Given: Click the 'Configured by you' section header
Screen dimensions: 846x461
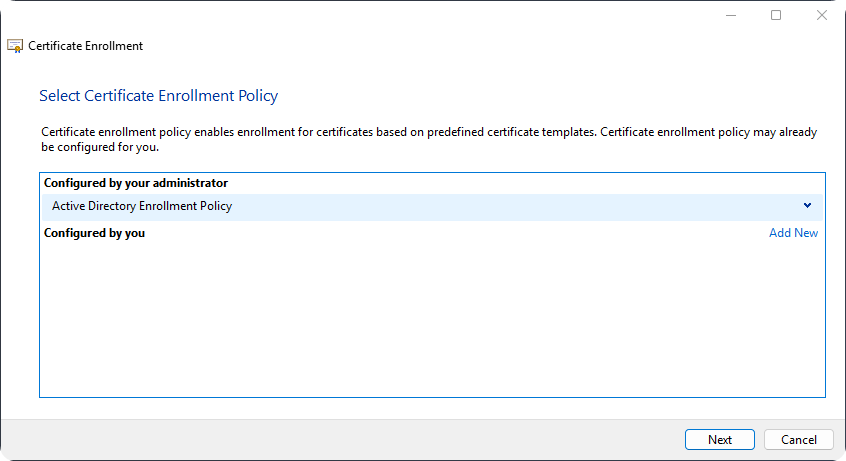Looking at the screenshot, I should tap(95, 233).
